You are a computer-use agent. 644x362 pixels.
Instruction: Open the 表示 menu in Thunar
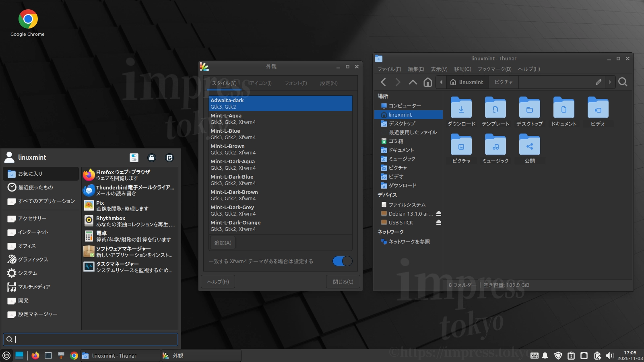[439, 69]
